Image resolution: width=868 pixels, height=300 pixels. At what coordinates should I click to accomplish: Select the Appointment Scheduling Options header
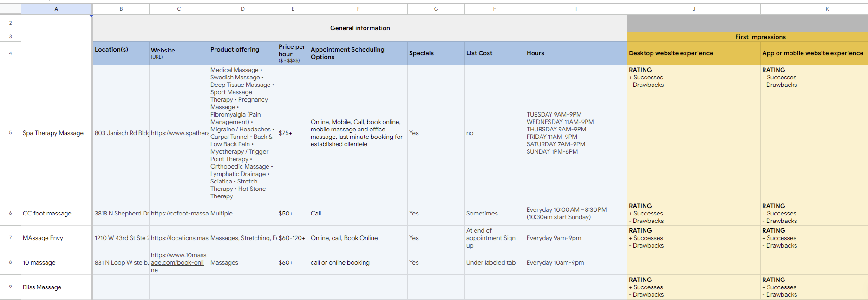pyautogui.click(x=358, y=53)
